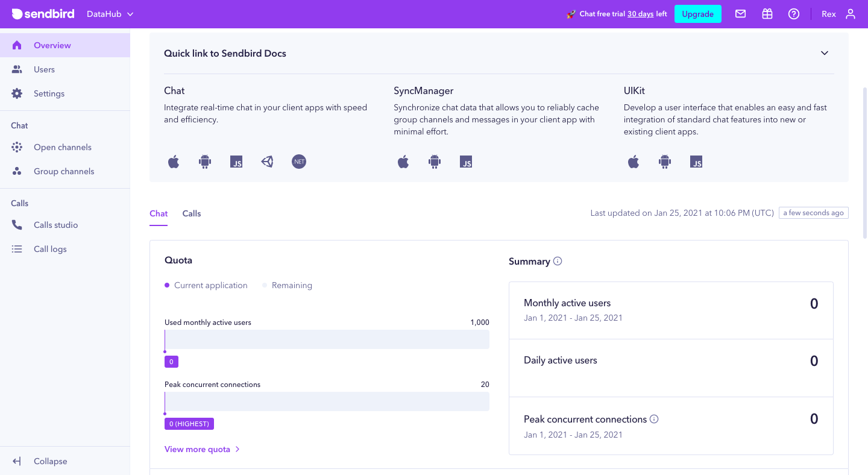Click the Users people icon
This screenshot has width=868, height=475.
click(x=17, y=69)
